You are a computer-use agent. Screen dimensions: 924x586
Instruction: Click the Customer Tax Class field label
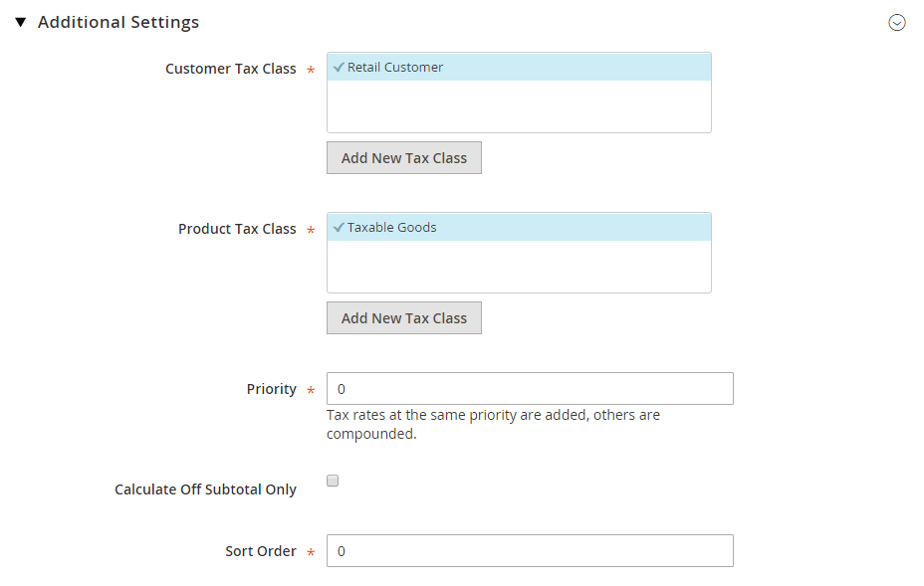click(230, 69)
